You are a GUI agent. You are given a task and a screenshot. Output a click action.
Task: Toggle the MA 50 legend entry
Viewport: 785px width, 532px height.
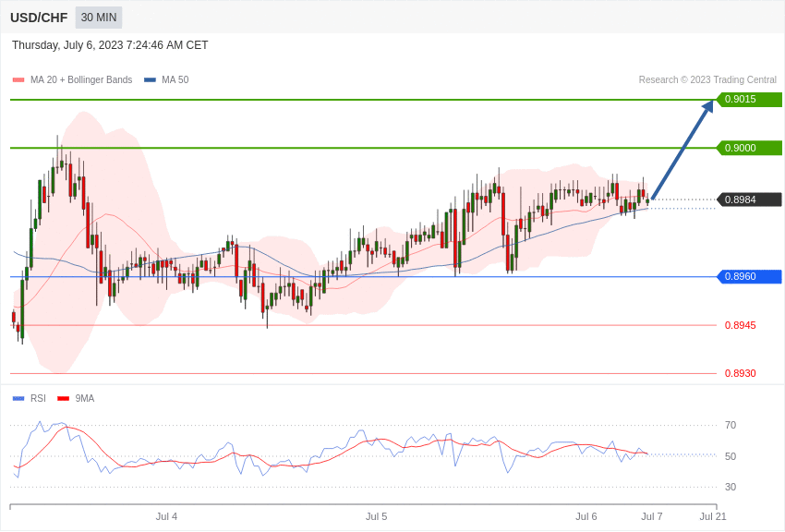pos(166,80)
